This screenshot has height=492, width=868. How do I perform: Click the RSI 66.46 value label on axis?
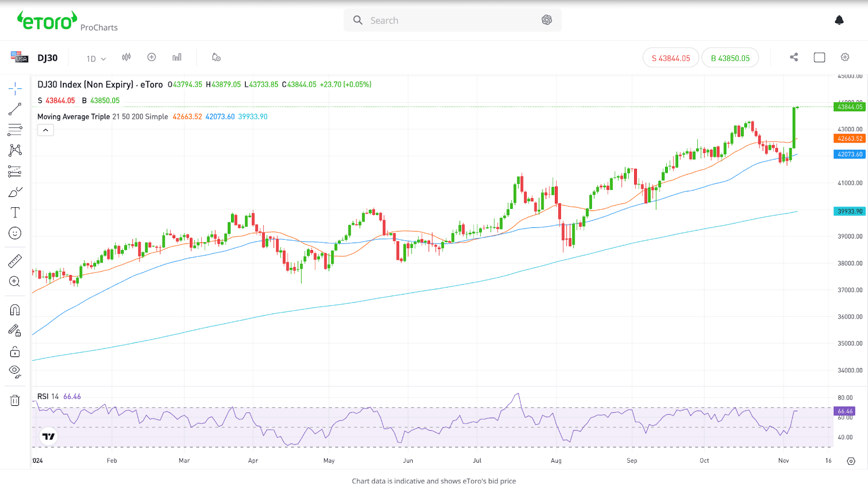(845, 411)
